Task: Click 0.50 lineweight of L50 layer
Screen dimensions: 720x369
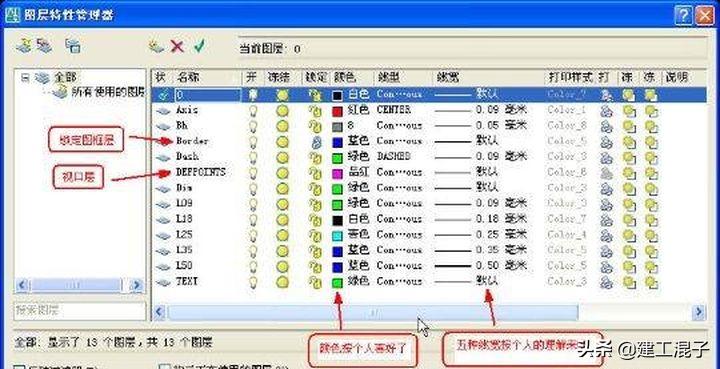Action: coord(481,266)
